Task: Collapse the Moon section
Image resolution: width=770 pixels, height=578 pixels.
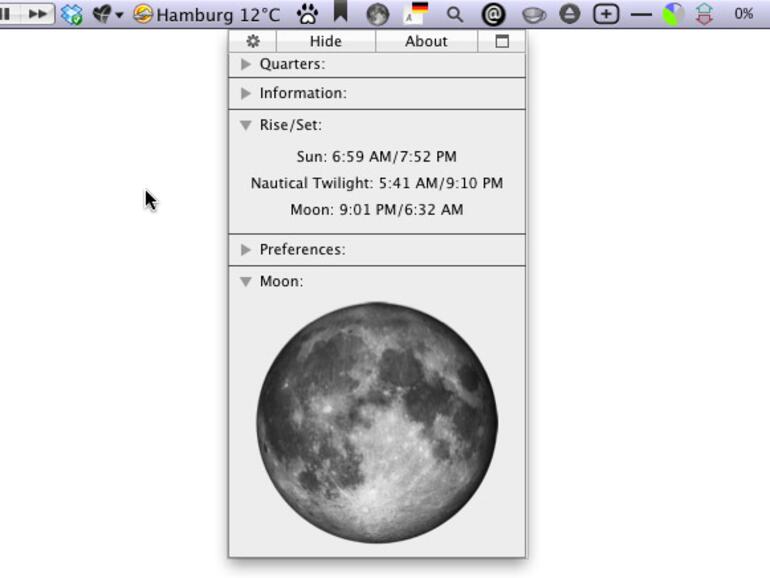Action: (246, 281)
